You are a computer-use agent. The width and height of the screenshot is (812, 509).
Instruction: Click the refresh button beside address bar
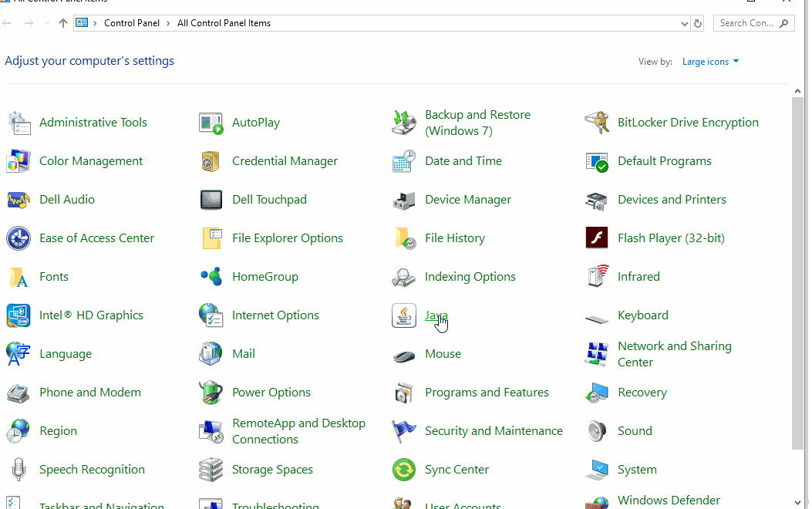coord(698,24)
